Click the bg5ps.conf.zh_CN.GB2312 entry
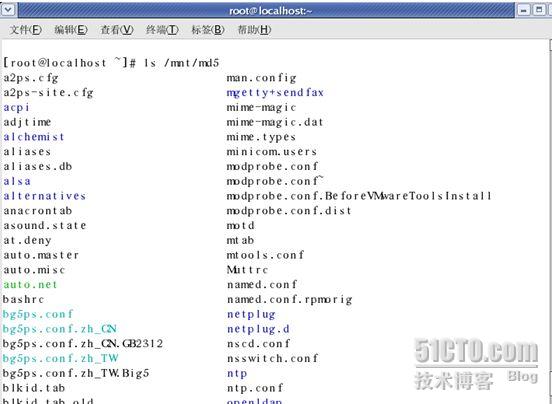Viewport: 552px width, 404px height. [x=83, y=344]
